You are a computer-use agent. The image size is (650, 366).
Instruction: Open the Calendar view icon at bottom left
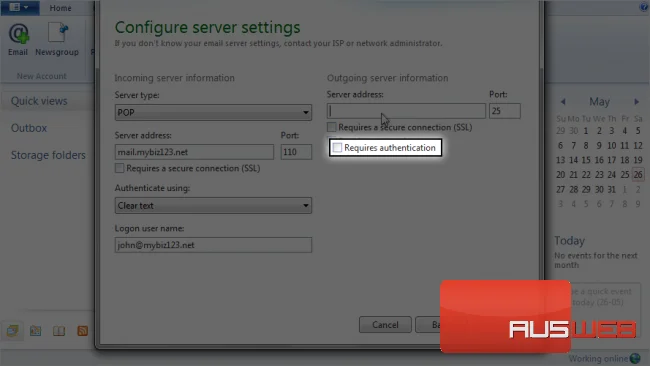coord(36,330)
